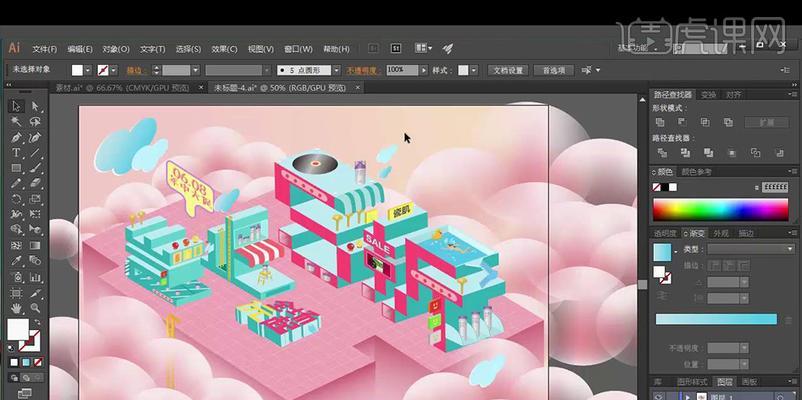Set paint mode to Gradient in toolbox
The image size is (802, 400).
[26, 362]
